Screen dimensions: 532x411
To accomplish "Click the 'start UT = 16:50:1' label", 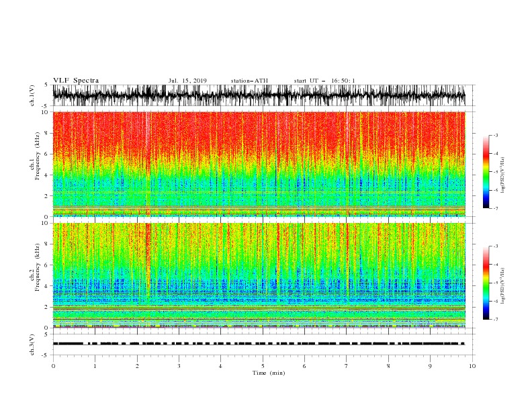I will tap(324, 81).
